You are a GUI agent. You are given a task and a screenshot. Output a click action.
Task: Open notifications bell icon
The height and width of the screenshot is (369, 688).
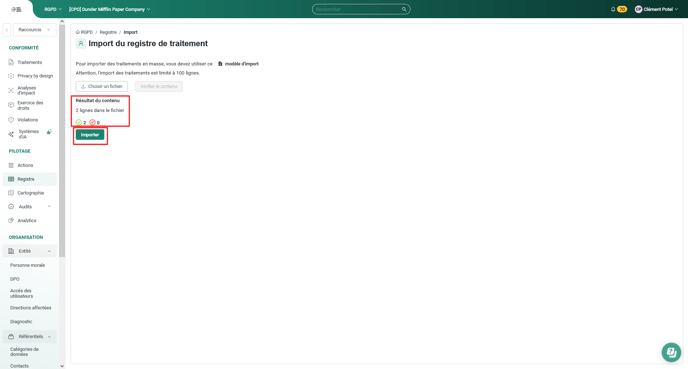pos(613,9)
